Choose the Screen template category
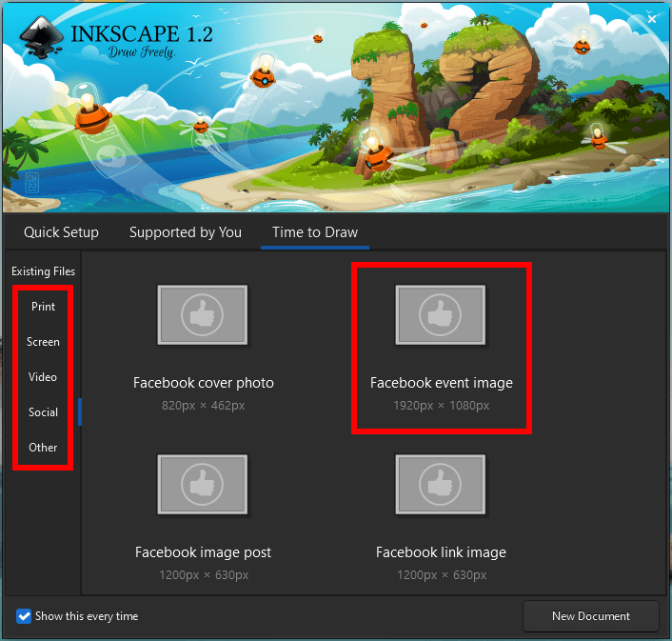 pos(43,342)
